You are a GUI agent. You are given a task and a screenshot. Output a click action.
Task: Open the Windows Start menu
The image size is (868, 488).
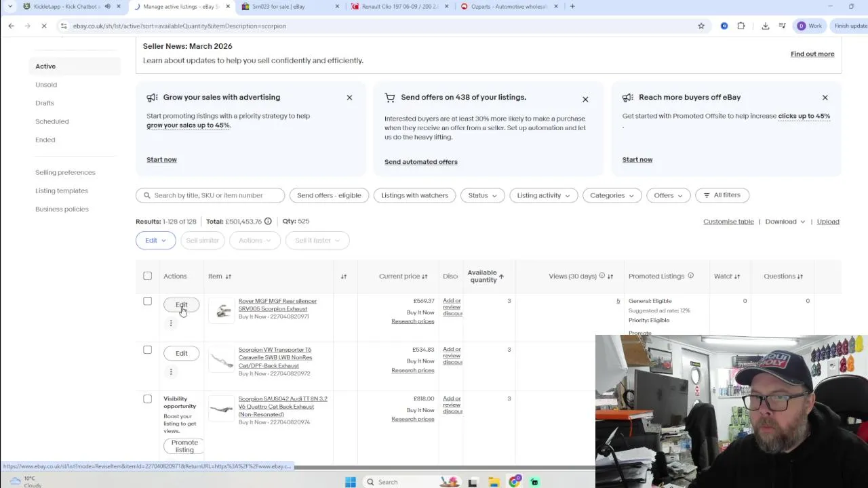point(351,482)
